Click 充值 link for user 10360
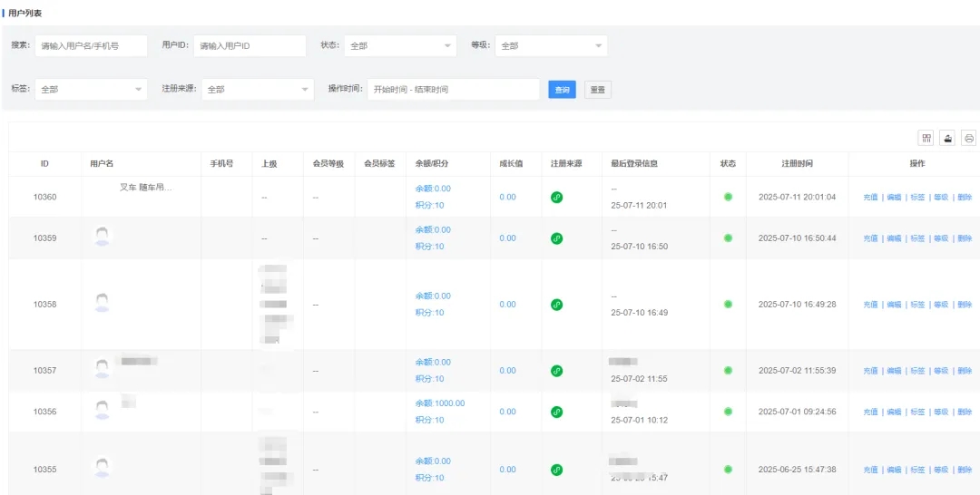The height and width of the screenshot is (495, 980). (x=870, y=197)
